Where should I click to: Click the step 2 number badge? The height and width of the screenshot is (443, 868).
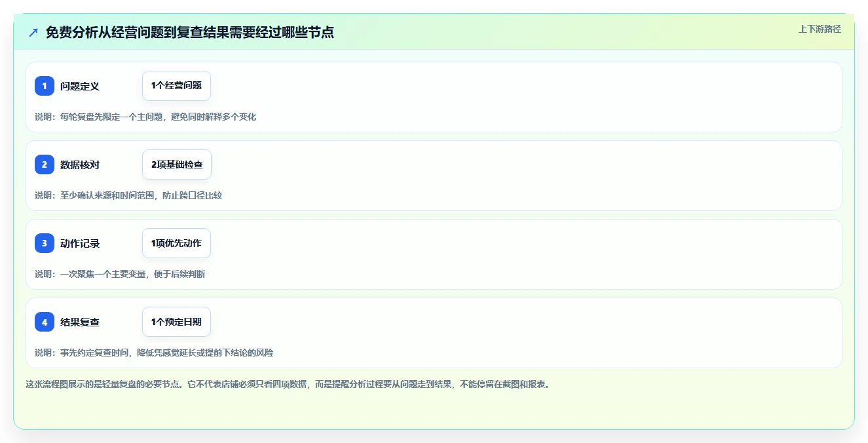tap(45, 164)
